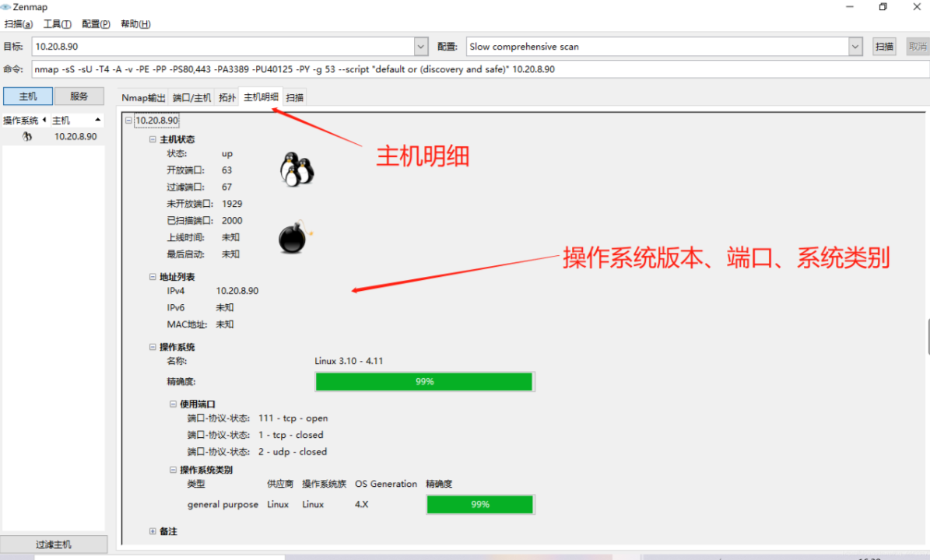Minimize the Zenmap window

coord(850,6)
